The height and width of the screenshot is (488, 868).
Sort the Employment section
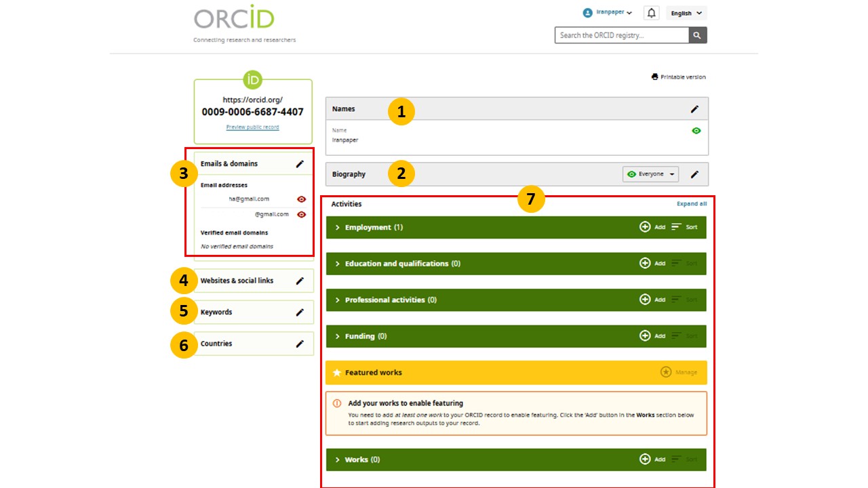click(684, 227)
